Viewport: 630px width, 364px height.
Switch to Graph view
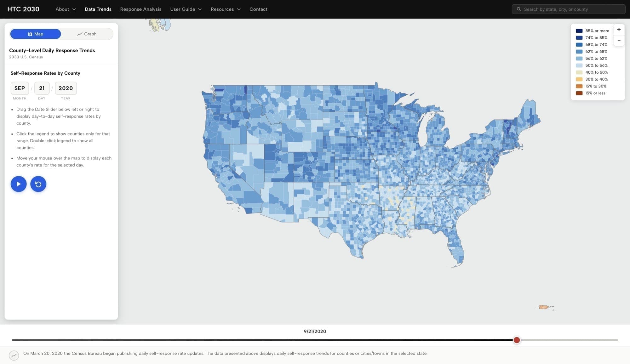pos(87,34)
